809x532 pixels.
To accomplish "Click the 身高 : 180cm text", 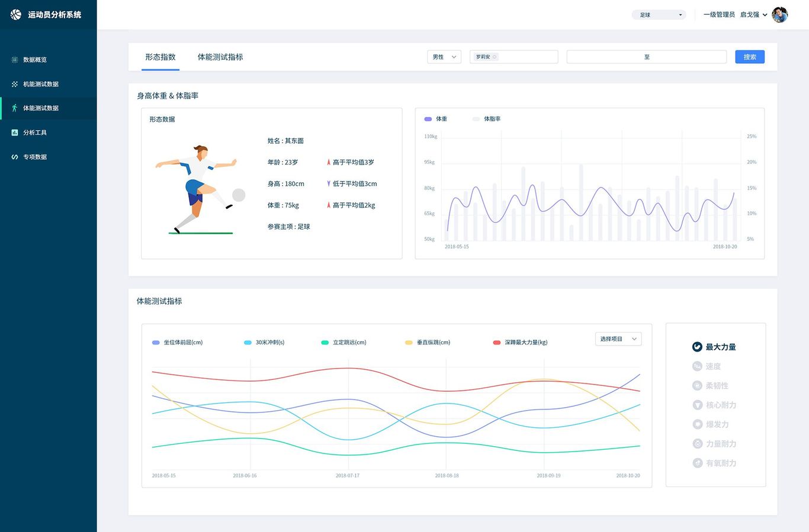I will coord(286,183).
